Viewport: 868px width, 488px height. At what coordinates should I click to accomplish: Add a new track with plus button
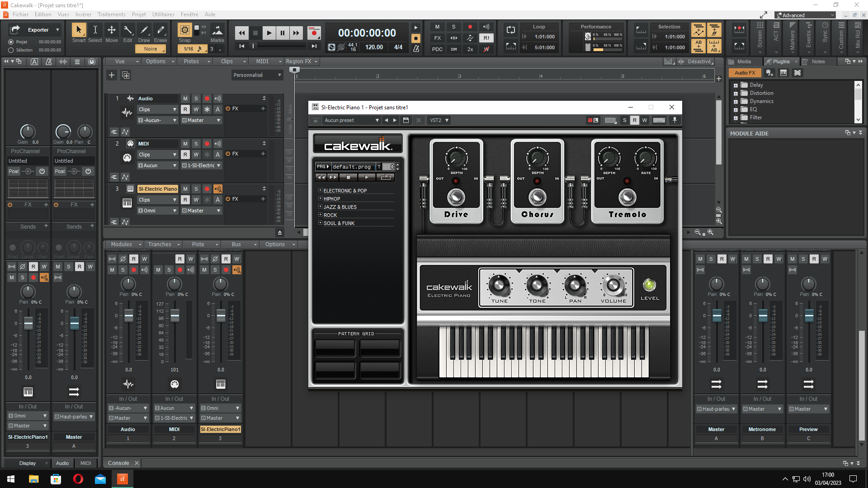pyautogui.click(x=112, y=75)
